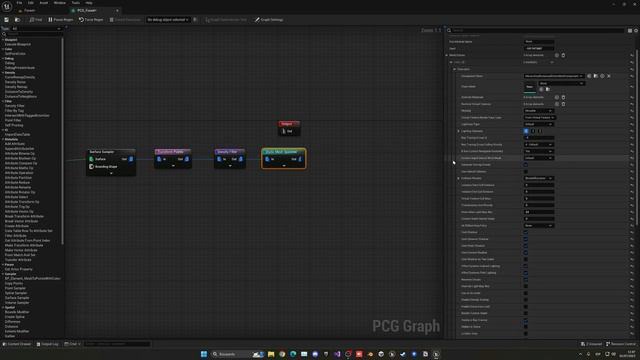The image size is (640, 360).
Task: Close the PCG_Forest tab
Action: 117,10
